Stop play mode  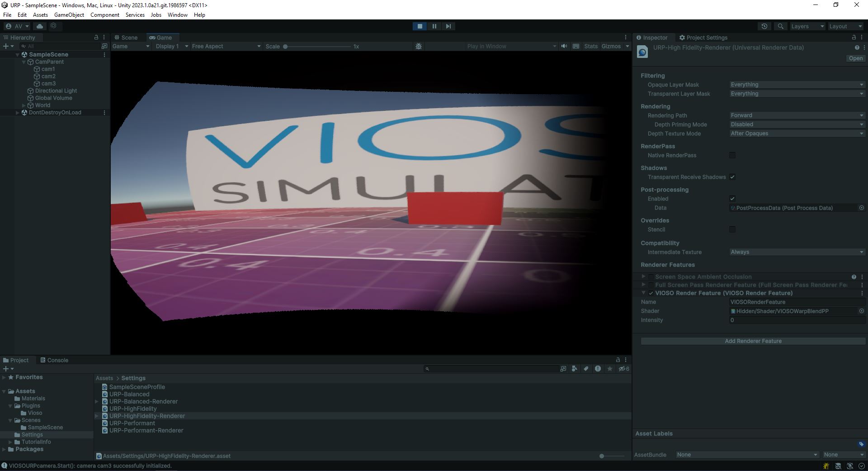click(x=420, y=26)
